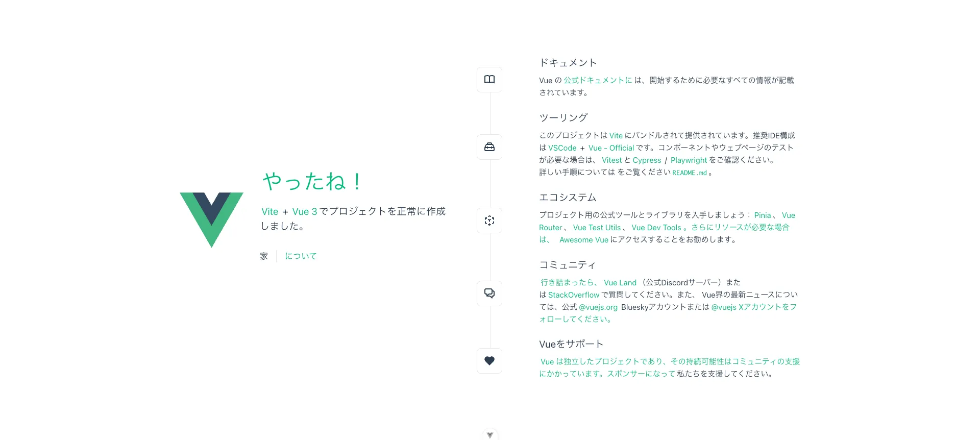The width and height of the screenshot is (980, 440).
Task: Click the Support Vue heart icon
Action: coord(489,361)
